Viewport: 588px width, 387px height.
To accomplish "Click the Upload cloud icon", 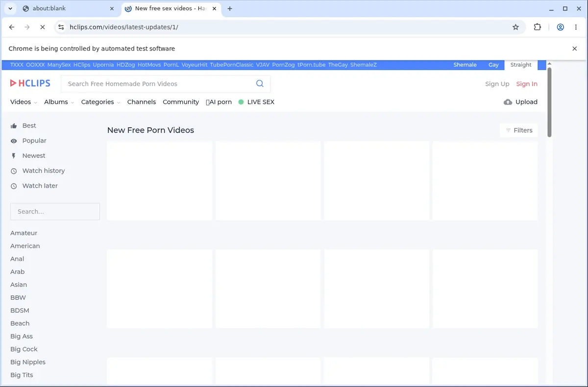I will [x=508, y=102].
